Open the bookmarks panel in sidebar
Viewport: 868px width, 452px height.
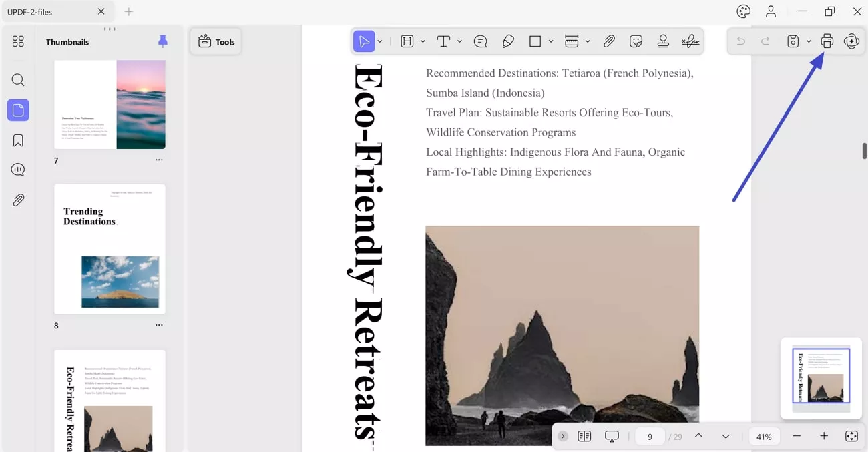[x=18, y=140]
